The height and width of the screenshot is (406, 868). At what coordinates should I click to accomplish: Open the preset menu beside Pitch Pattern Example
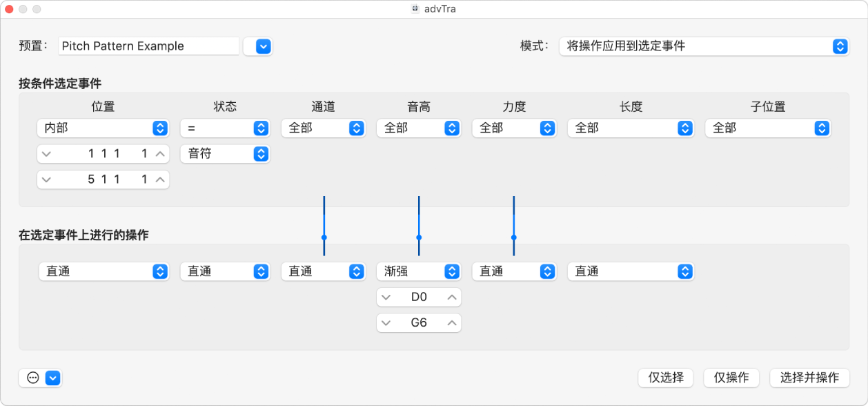pos(258,46)
